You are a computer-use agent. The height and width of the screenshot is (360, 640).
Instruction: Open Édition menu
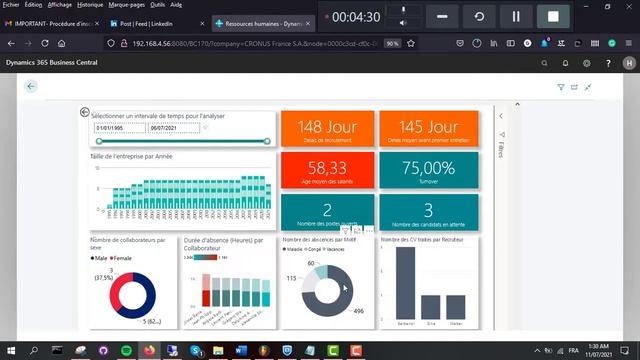(33, 5)
